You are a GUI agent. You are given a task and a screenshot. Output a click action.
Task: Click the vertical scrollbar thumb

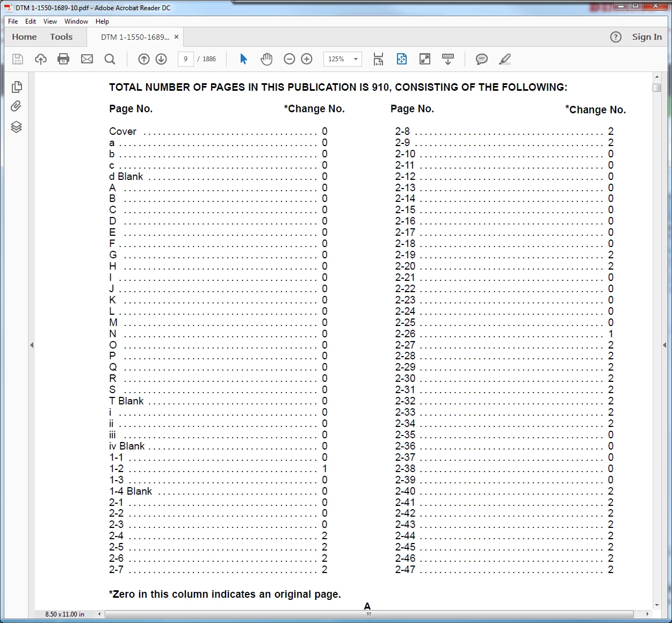pyautogui.click(x=656, y=88)
